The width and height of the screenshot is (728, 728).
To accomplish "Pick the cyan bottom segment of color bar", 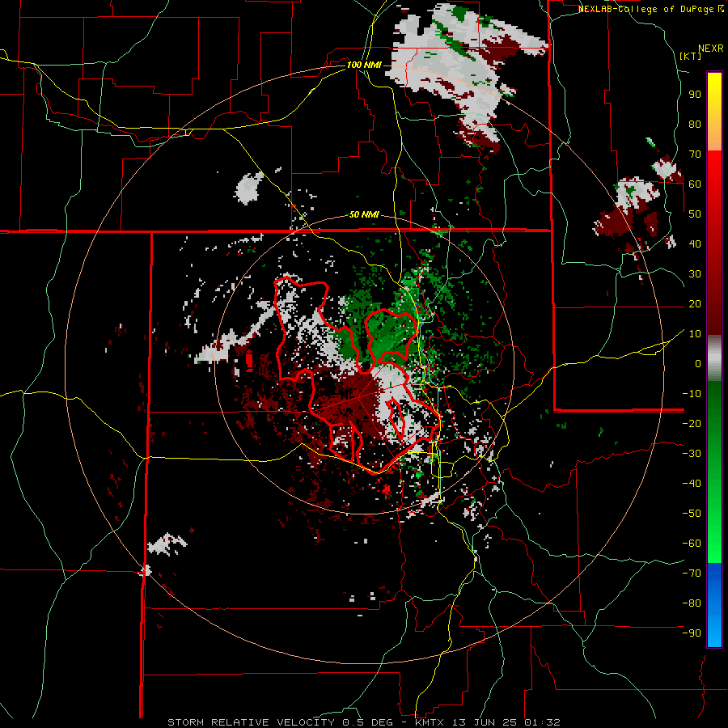I will pyautogui.click(x=714, y=629).
